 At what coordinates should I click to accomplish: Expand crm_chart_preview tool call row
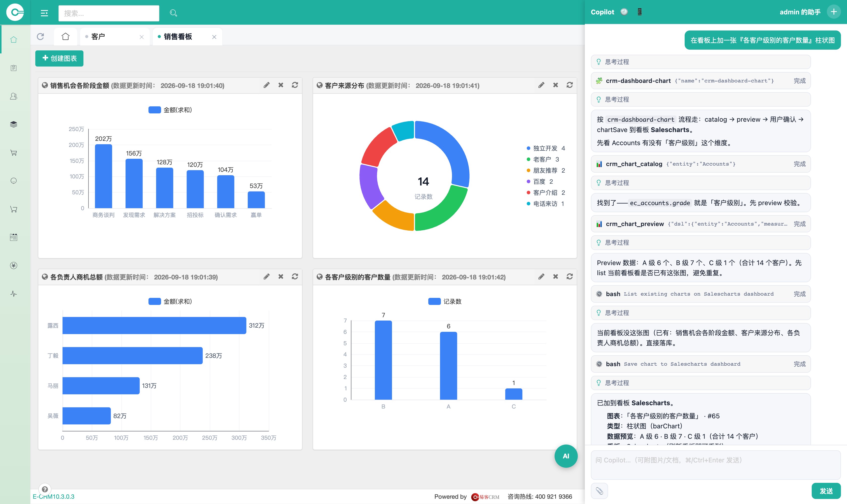click(701, 224)
